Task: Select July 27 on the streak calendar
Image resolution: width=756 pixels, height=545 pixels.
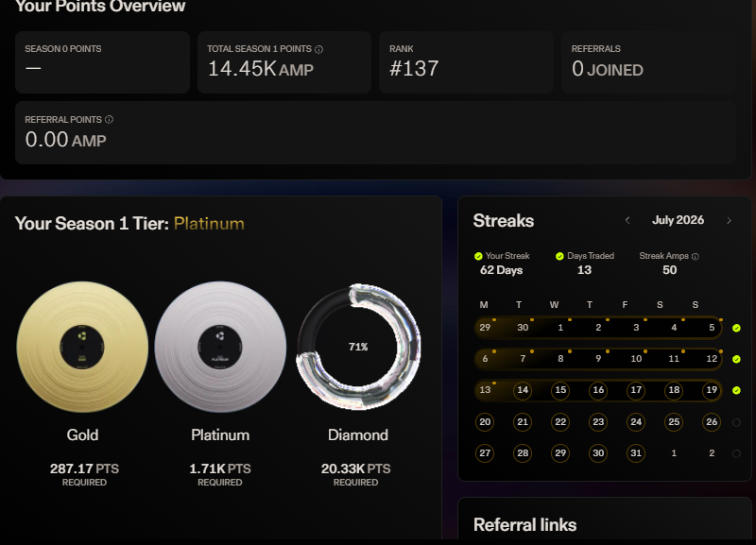Action: click(485, 453)
